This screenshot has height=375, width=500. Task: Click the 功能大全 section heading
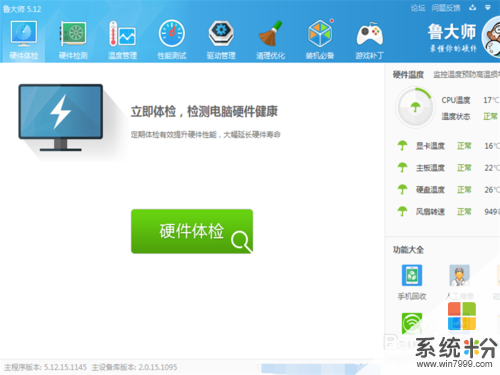408,250
